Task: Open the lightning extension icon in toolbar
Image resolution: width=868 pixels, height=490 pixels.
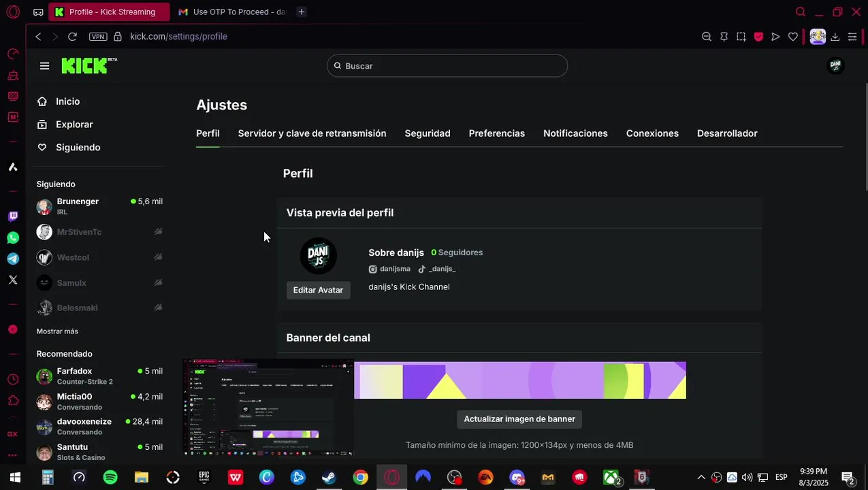Action: [818, 37]
